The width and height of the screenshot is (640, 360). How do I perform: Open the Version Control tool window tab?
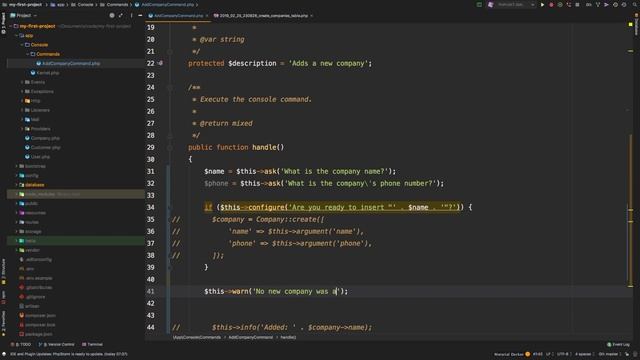point(57,344)
